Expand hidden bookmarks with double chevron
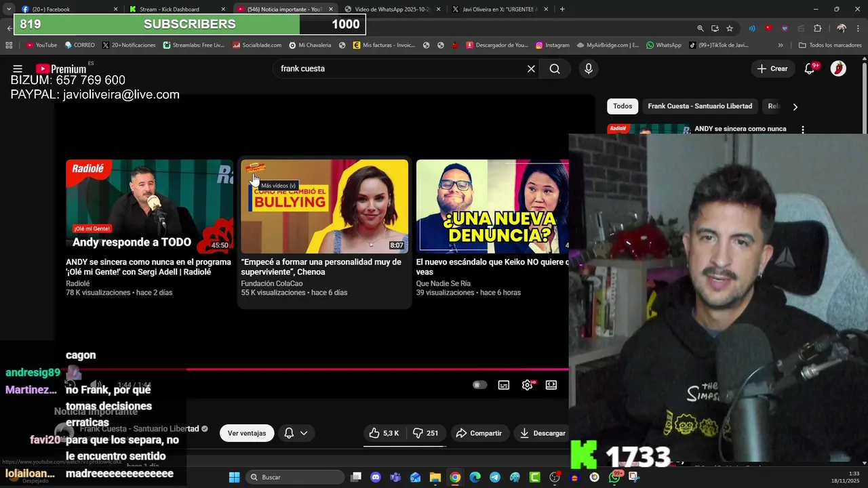868x488 pixels. (781, 45)
